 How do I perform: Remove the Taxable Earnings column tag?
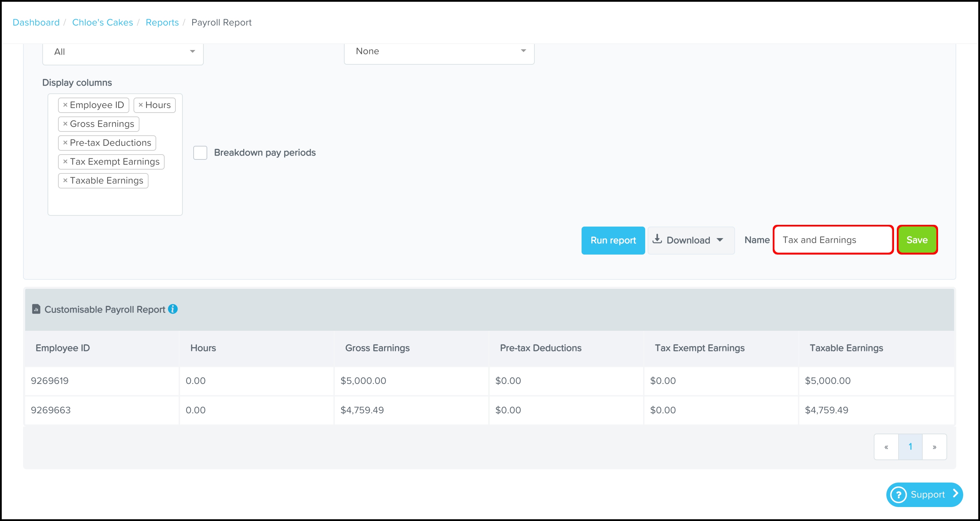(65, 180)
